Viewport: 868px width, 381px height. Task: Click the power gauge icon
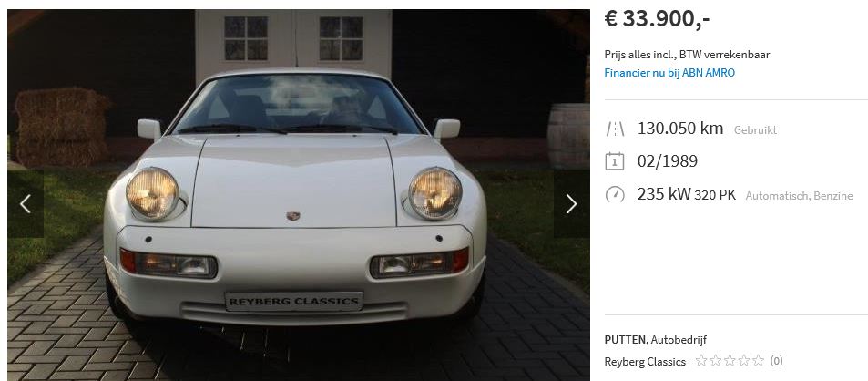(615, 194)
